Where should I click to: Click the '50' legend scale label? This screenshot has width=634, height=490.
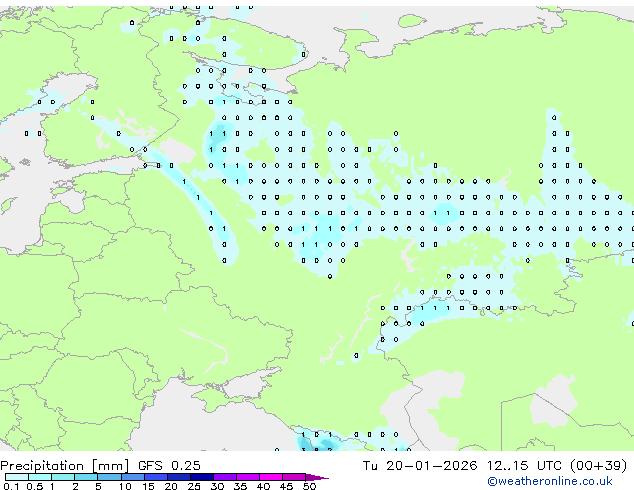309,486
